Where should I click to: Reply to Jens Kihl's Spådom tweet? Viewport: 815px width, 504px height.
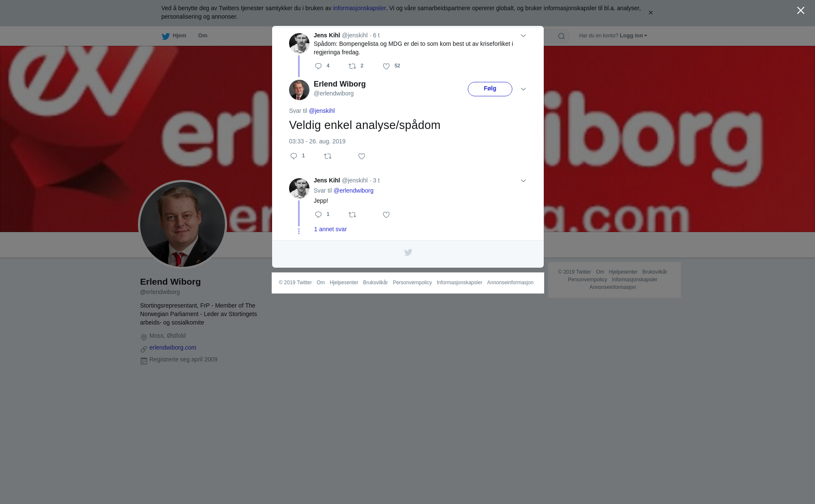point(318,66)
